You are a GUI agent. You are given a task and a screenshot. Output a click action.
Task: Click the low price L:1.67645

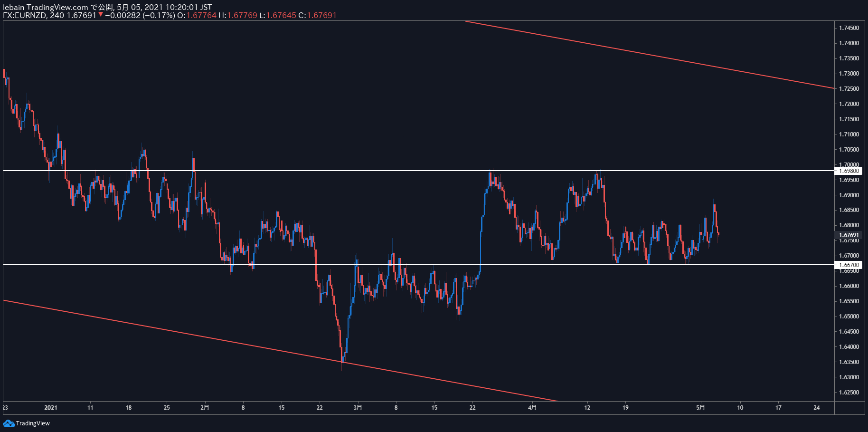pos(278,15)
